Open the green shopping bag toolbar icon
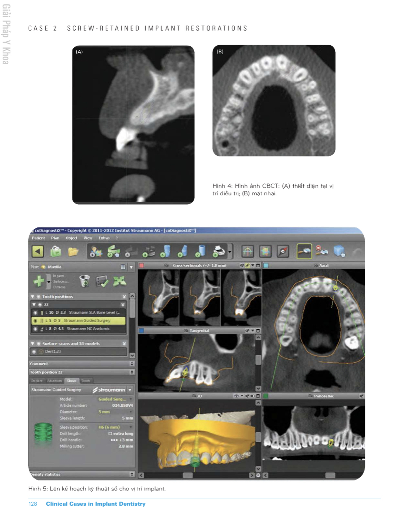 click(56, 251)
